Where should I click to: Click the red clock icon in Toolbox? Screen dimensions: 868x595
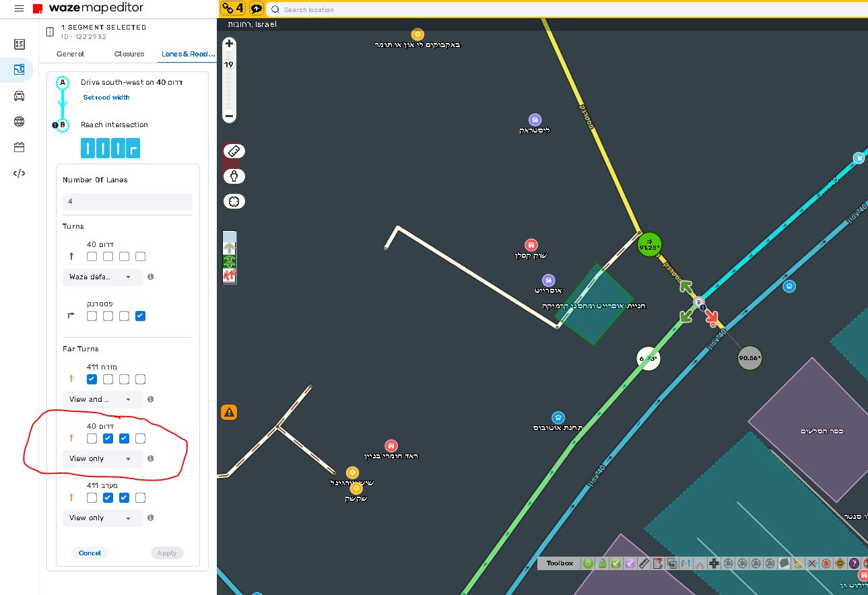pyautogui.click(x=826, y=563)
